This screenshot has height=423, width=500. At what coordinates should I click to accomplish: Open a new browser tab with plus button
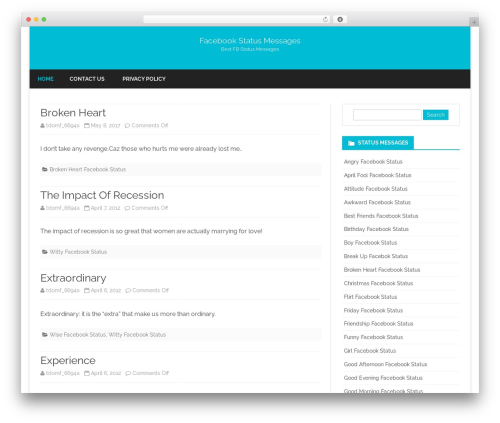coord(474,22)
